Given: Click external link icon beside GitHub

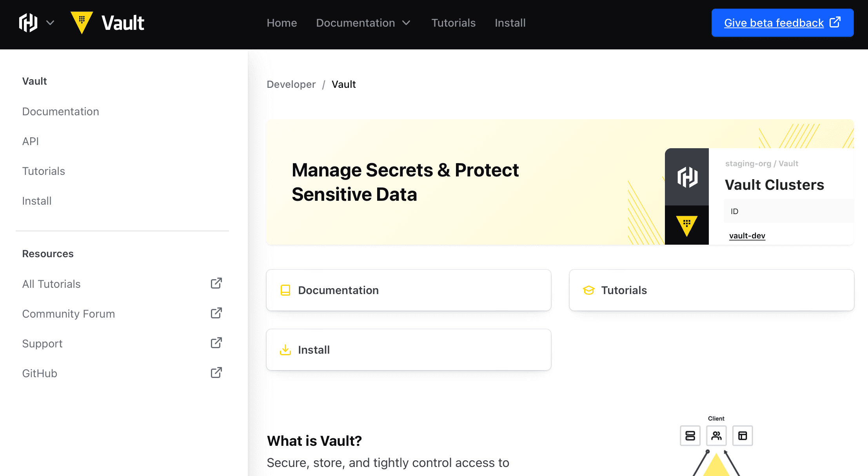Looking at the screenshot, I should pos(216,373).
